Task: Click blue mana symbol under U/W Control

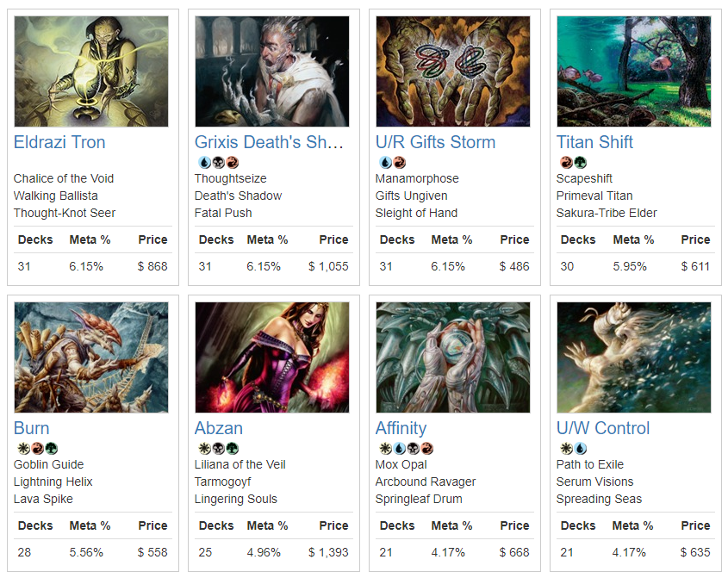Action: [580, 448]
